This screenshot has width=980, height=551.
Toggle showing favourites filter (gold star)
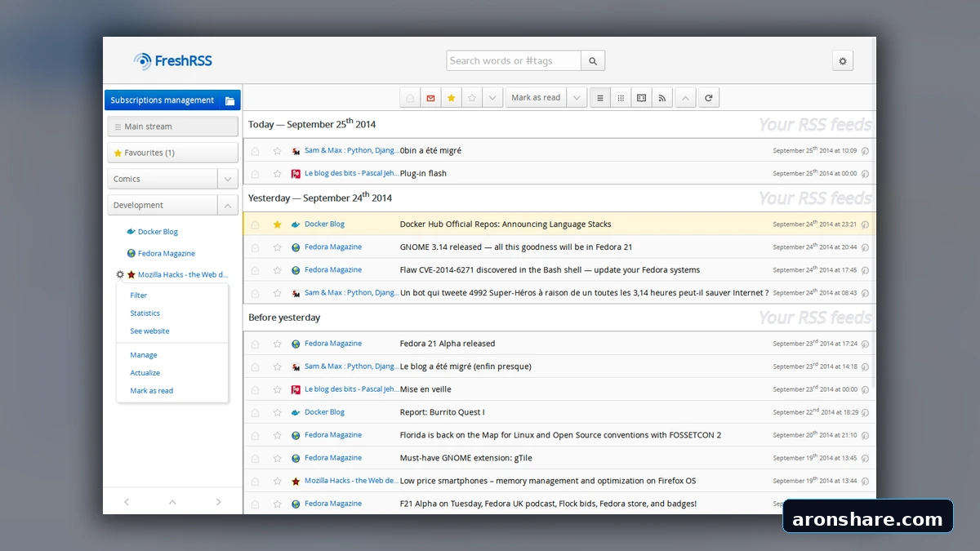click(451, 98)
